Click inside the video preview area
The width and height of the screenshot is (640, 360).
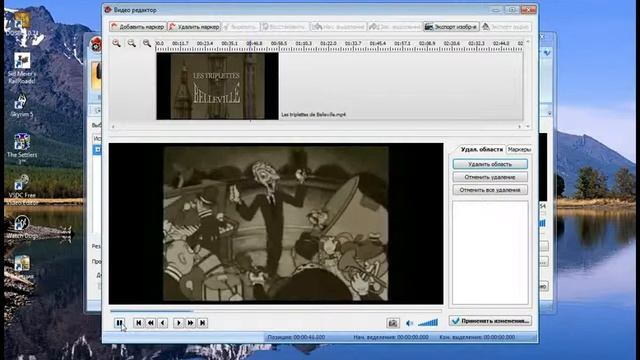(x=276, y=223)
